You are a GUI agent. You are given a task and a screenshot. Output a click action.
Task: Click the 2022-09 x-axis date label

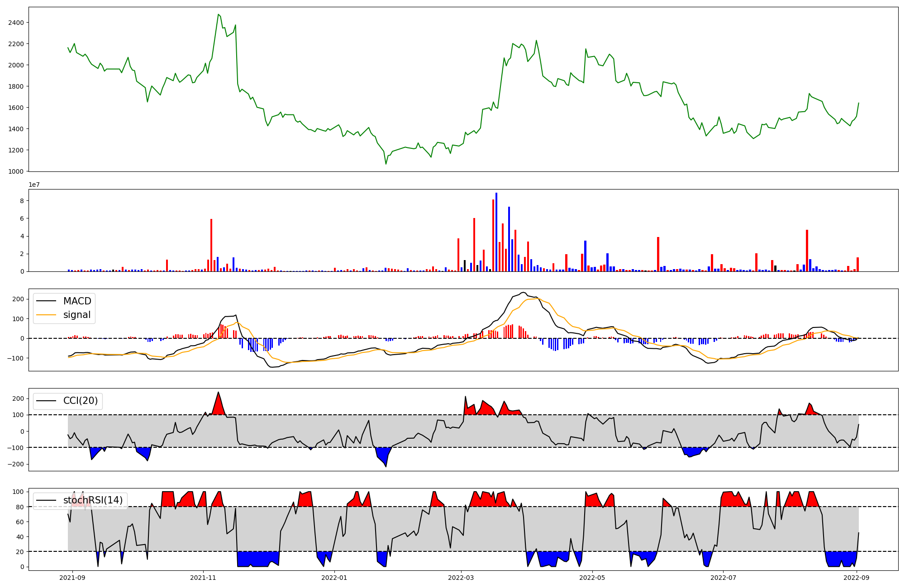coord(857,578)
